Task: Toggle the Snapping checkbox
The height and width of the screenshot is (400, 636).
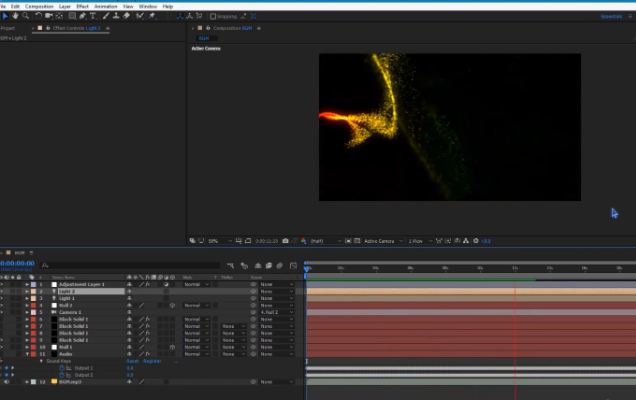Action: pos(213,16)
